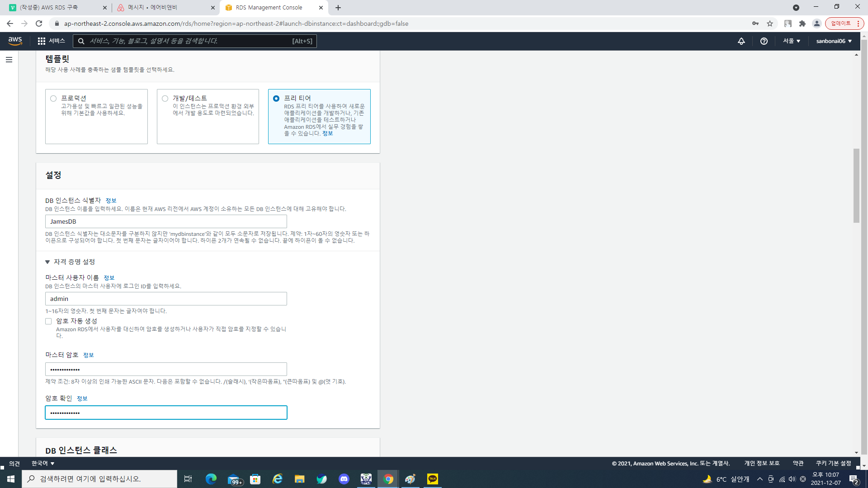
Task: Select the 개발/테스트 template option
Action: [x=165, y=99]
